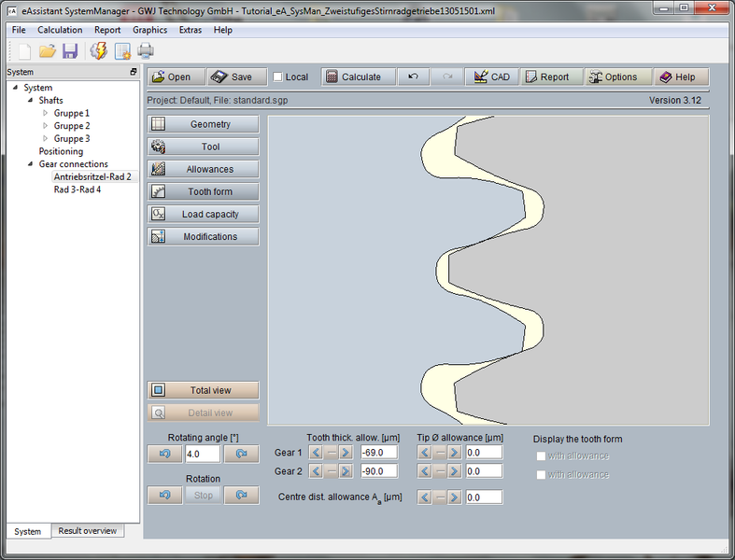This screenshot has width=735, height=560.
Task: Click the lightning bolt gear toolbar icon
Action: point(97,51)
